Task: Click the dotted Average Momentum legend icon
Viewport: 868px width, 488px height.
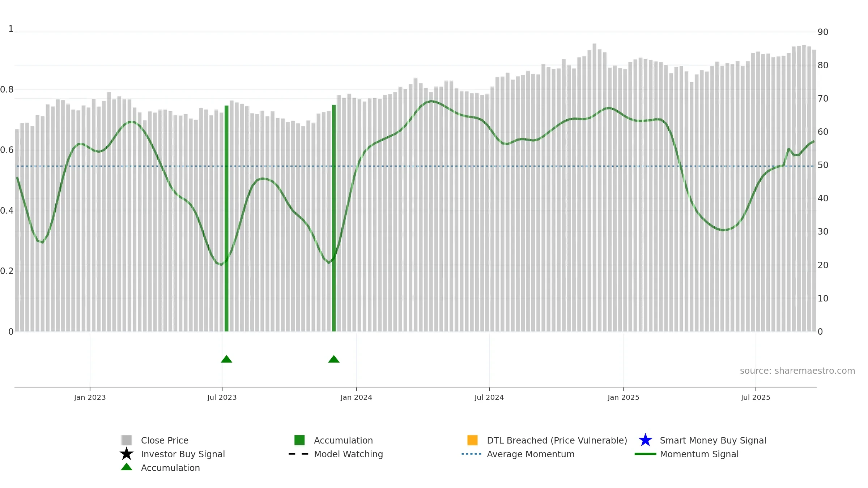Action: point(471,454)
